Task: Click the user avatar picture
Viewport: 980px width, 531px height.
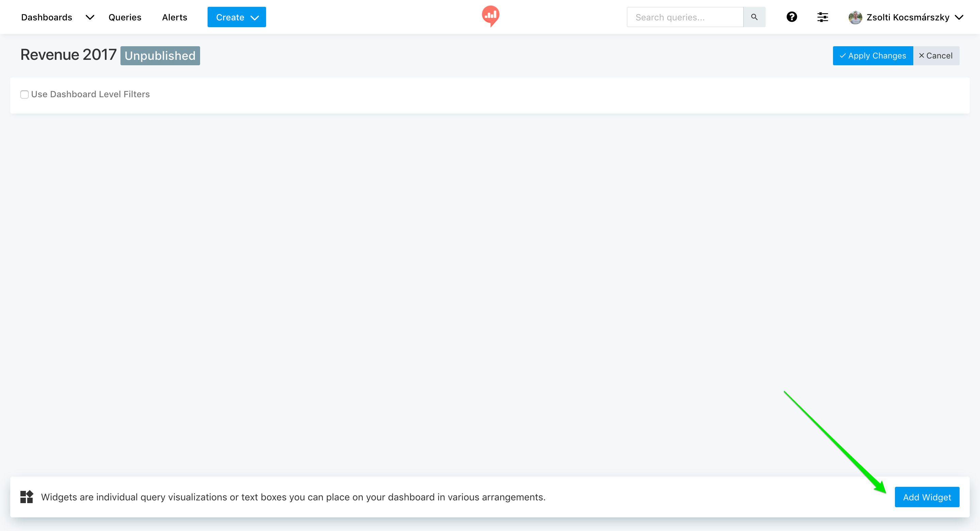Action: 855,17
